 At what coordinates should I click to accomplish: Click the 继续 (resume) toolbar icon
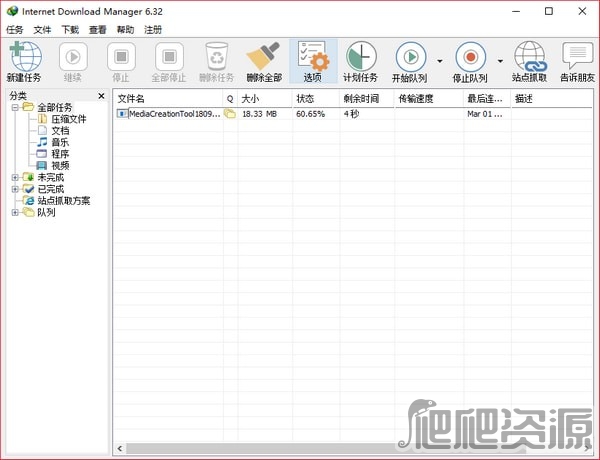(x=73, y=57)
